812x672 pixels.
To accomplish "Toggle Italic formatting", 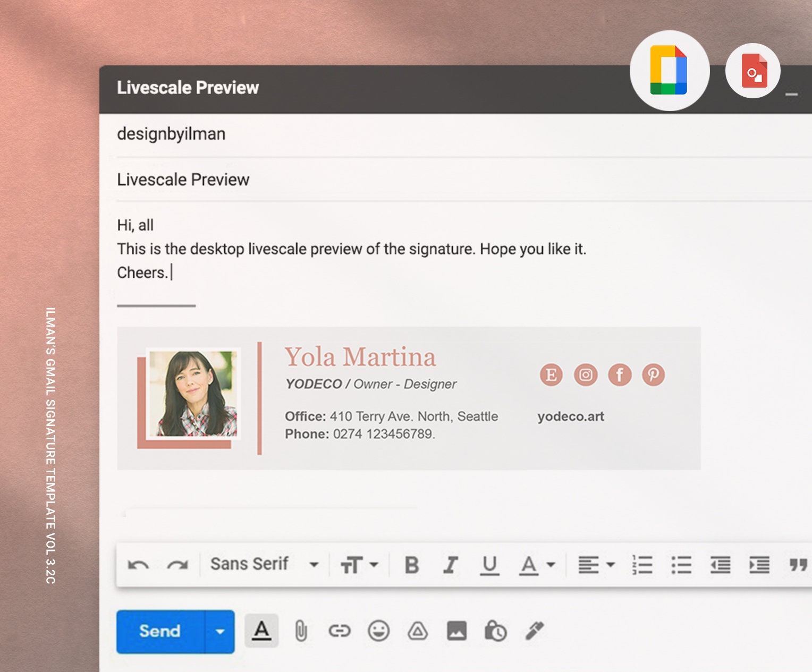I will tap(451, 565).
